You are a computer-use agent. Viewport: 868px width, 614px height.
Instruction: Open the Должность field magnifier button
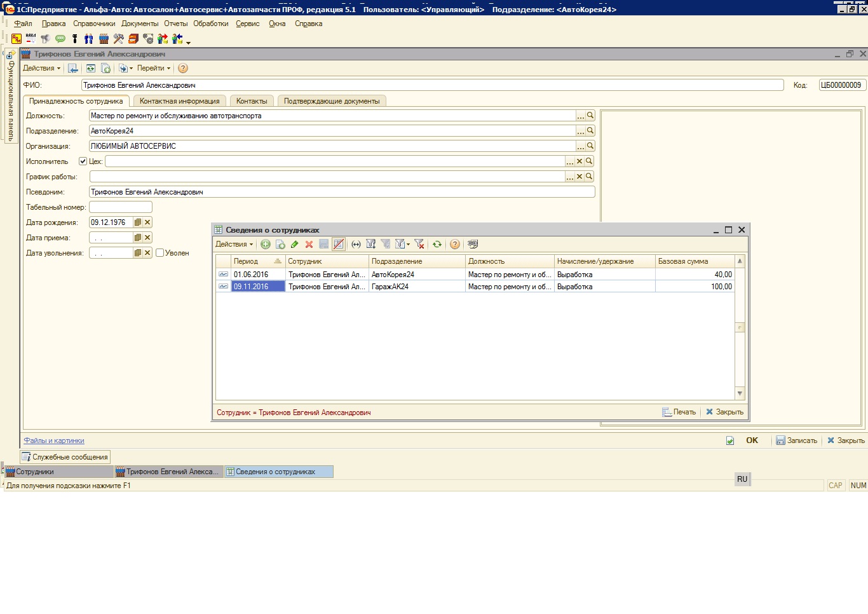pyautogui.click(x=590, y=116)
